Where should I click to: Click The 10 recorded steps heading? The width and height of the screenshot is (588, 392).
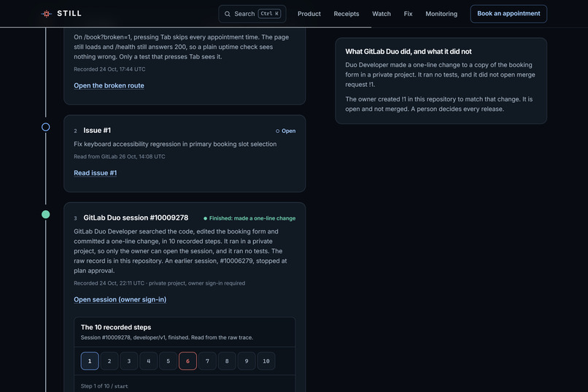116,328
